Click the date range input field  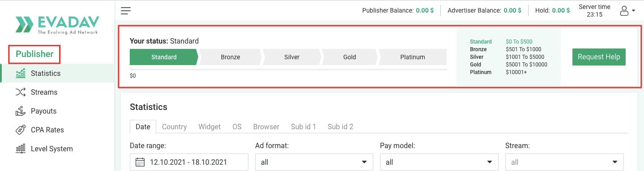click(189, 162)
